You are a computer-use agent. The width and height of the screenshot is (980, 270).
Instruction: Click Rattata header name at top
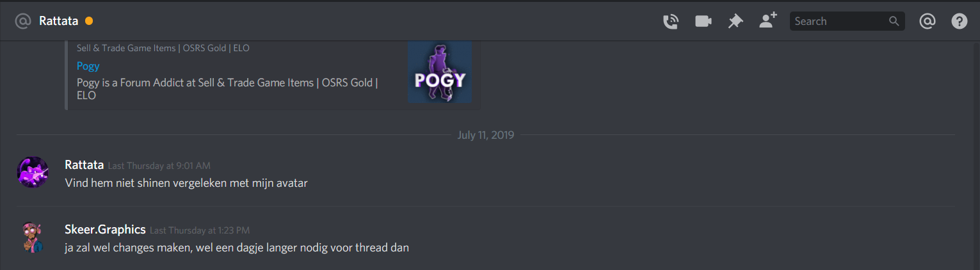pyautogui.click(x=58, y=21)
